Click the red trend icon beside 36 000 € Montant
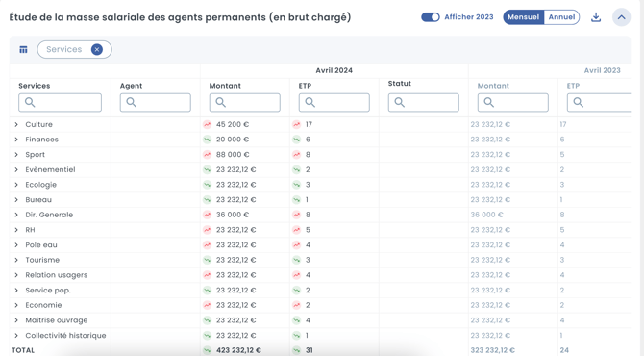The width and height of the screenshot is (644, 356). [x=207, y=215]
